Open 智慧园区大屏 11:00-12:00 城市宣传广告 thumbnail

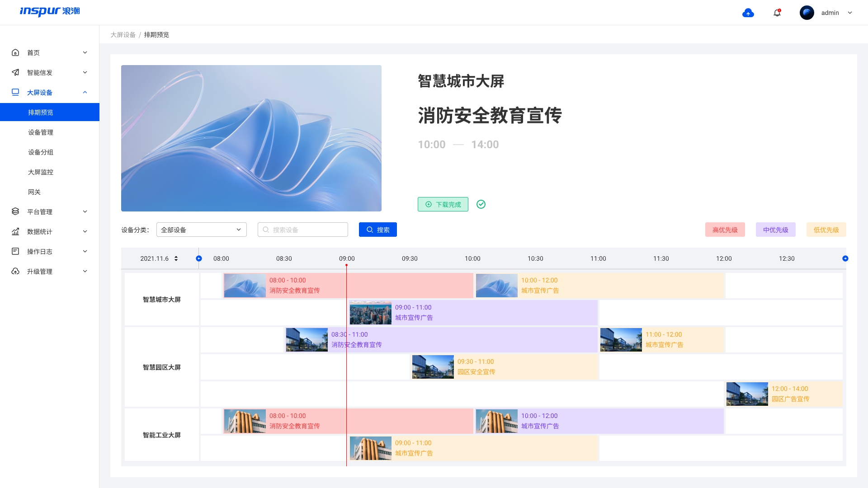pos(621,340)
